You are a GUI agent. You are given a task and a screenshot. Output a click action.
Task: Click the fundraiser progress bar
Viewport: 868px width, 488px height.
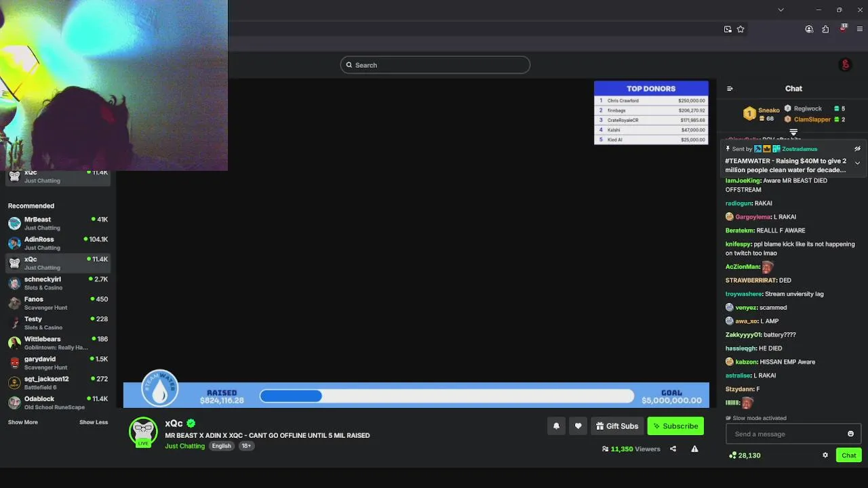[x=447, y=396]
